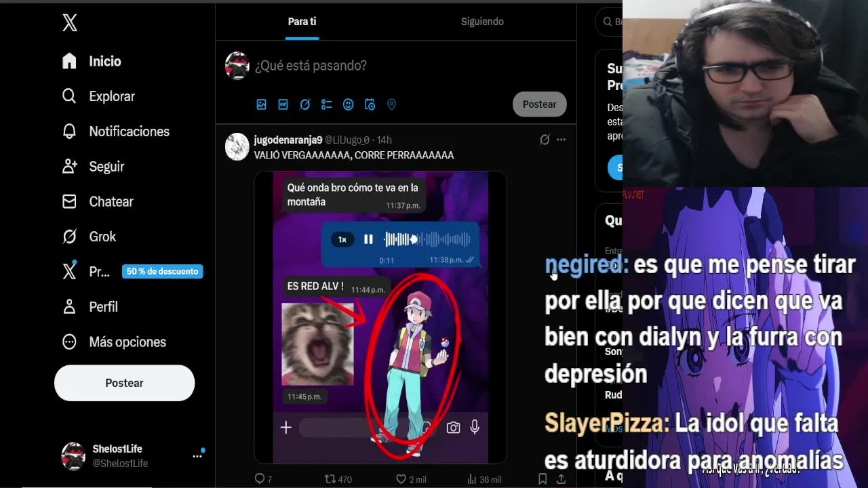Schedule the post with calendar icon
868x488 pixels.
(x=370, y=104)
